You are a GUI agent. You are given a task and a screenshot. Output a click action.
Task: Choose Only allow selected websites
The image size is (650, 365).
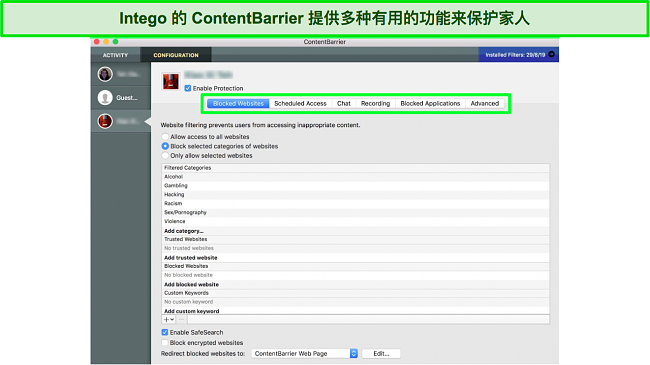pos(165,156)
